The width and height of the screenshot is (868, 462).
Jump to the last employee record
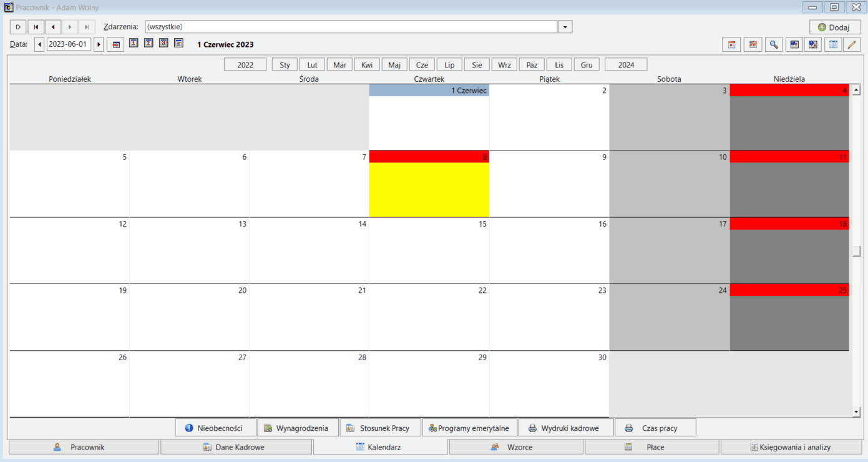87,27
